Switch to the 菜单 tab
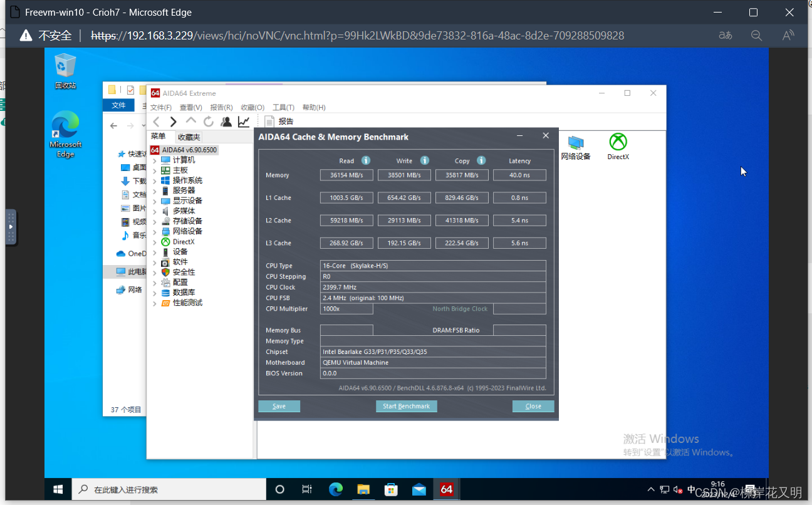 pyautogui.click(x=159, y=136)
